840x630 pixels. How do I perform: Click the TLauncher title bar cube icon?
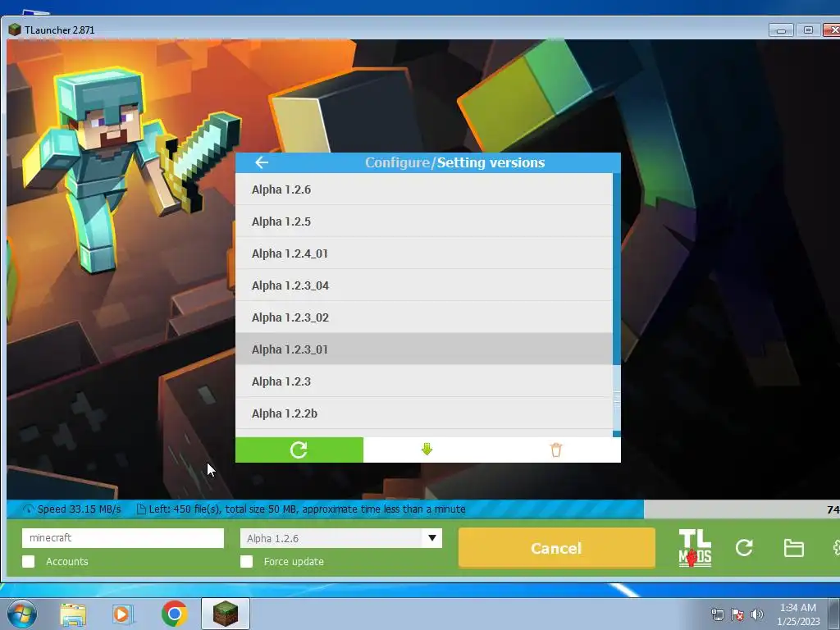(15, 30)
